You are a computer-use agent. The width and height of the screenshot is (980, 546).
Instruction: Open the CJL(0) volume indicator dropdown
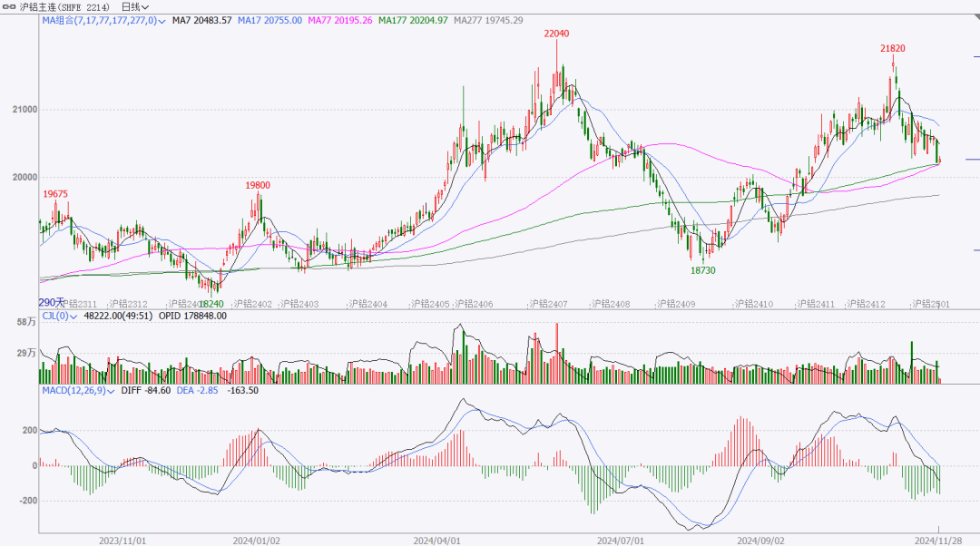(74, 317)
